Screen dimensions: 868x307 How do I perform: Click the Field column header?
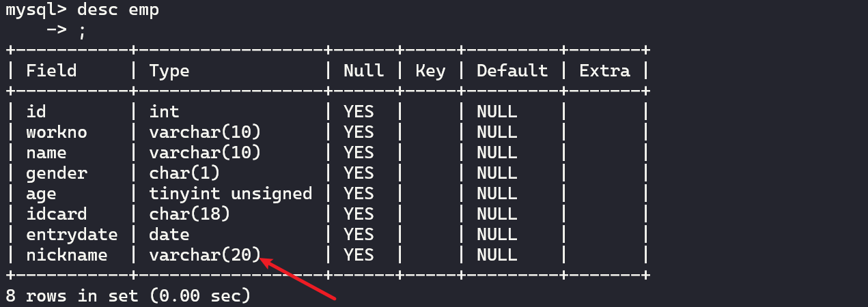point(51,71)
